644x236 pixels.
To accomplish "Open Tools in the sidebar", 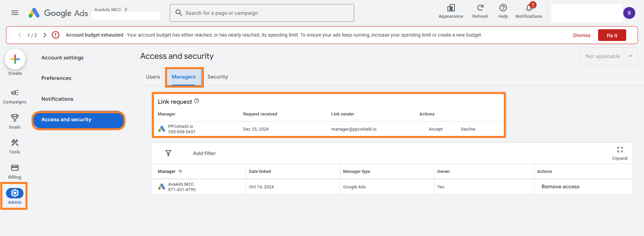I will [x=15, y=143].
